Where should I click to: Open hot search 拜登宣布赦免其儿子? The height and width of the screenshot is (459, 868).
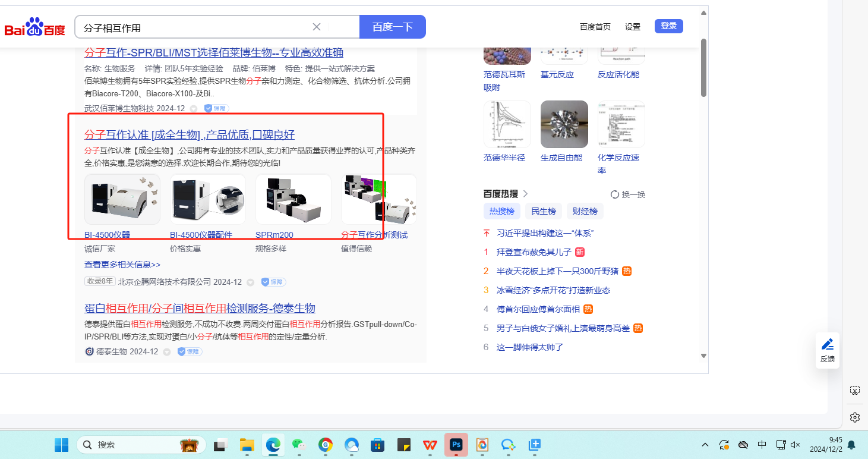534,252
